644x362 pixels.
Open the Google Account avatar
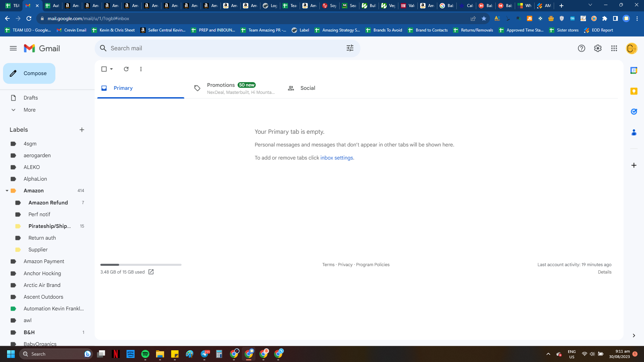631,48
